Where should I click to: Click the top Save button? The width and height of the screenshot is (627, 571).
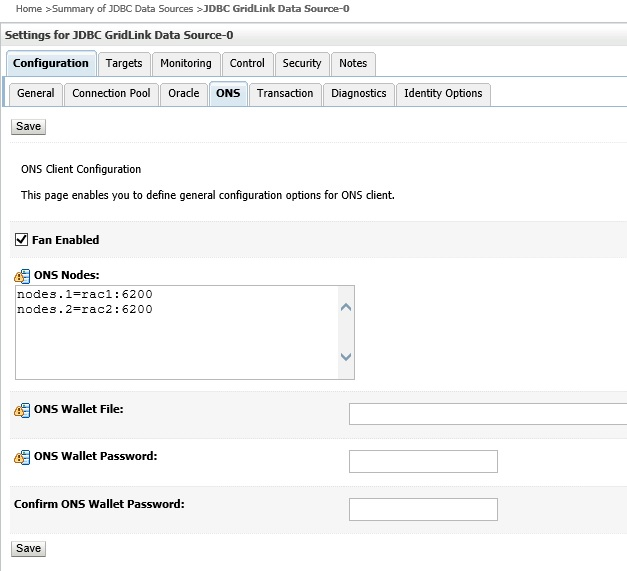click(28, 127)
